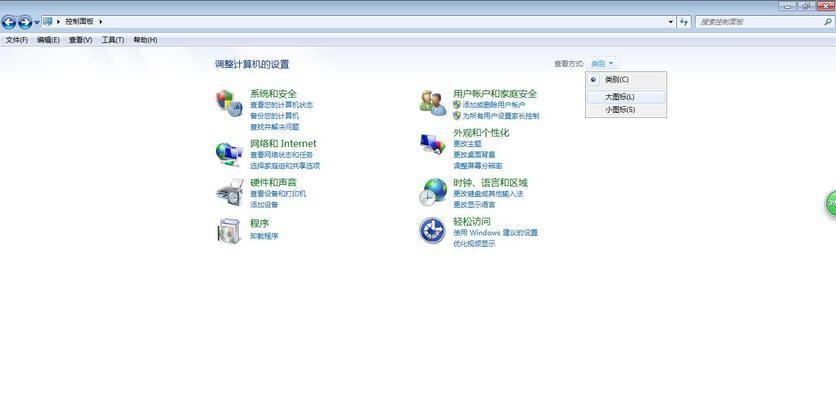
Task: Click 更改键盘或其他输入法 link
Action: click(x=488, y=194)
